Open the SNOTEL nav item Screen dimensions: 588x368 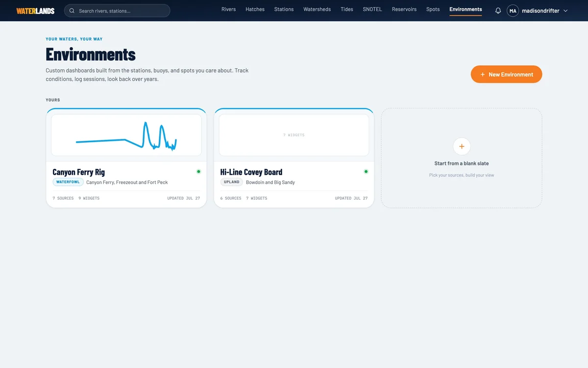pyautogui.click(x=372, y=9)
